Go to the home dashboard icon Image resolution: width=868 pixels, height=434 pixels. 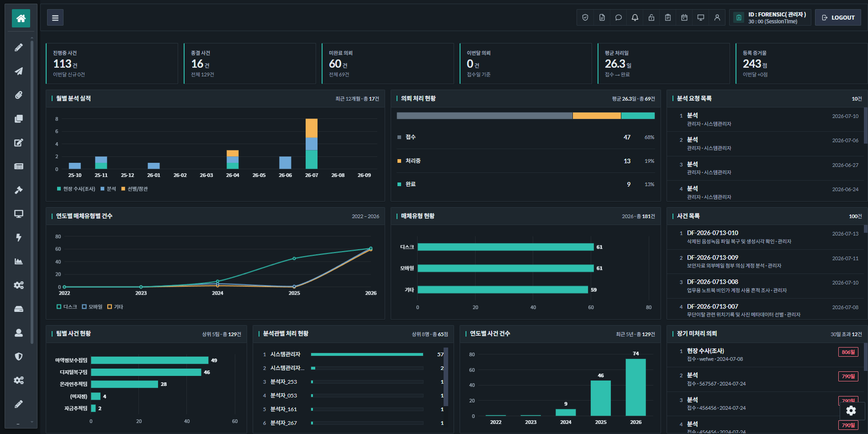click(x=21, y=18)
